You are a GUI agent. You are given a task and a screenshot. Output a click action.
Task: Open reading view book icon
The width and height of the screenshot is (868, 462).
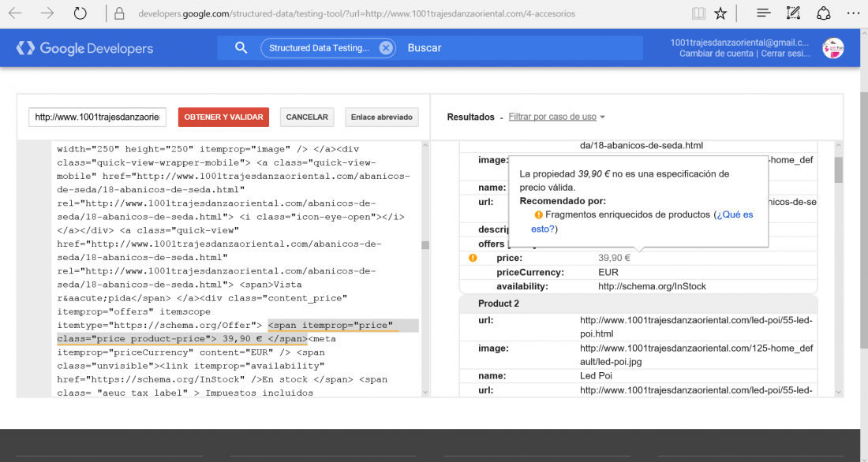698,13
